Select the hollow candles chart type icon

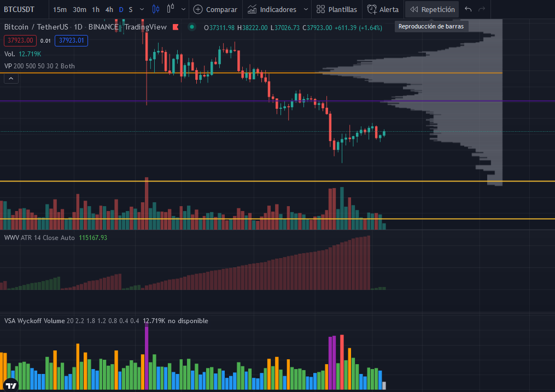[x=171, y=9]
